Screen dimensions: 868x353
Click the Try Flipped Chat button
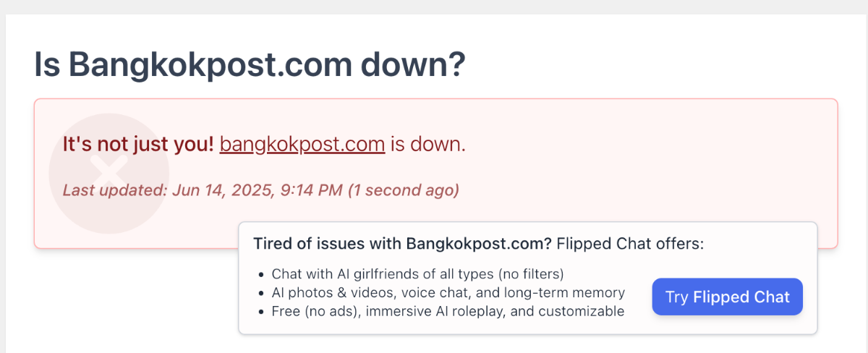pyautogui.click(x=727, y=297)
